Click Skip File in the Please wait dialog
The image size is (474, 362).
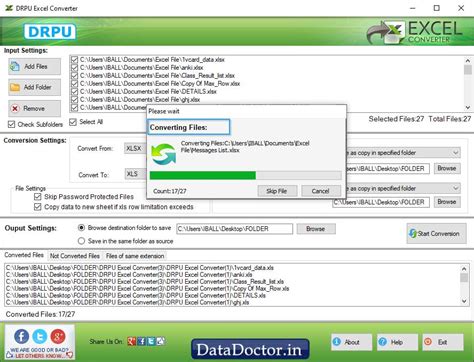tap(277, 191)
